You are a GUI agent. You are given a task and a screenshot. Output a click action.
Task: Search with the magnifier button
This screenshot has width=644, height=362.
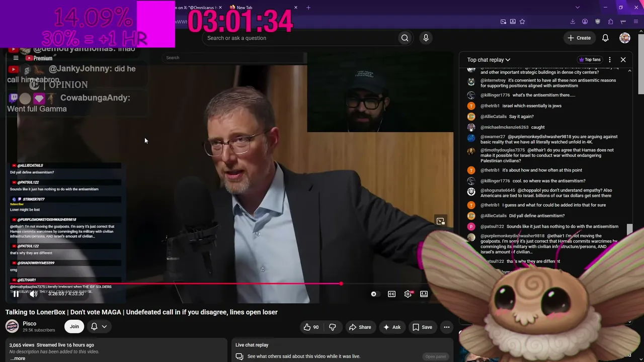(x=405, y=38)
